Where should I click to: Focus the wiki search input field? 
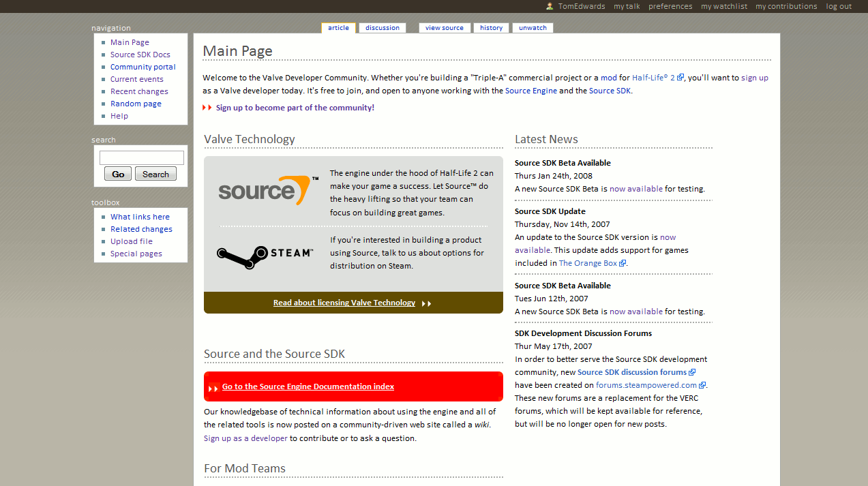[142, 157]
